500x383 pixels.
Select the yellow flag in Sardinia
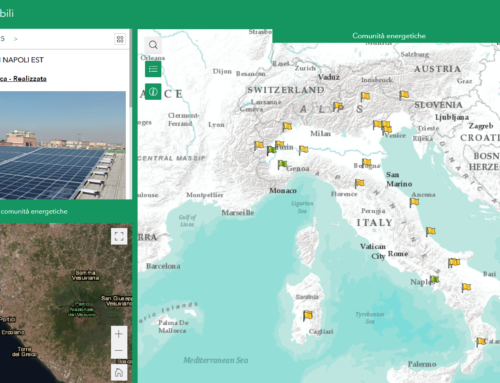[308, 315]
